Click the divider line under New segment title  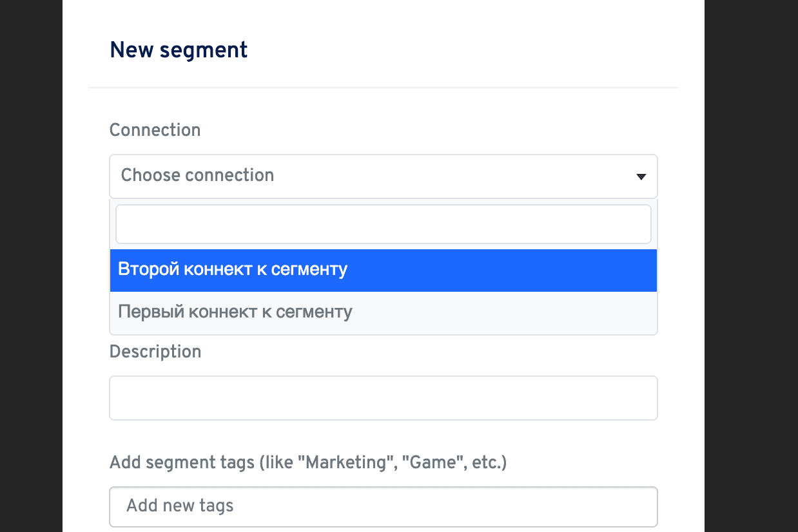[x=384, y=87]
